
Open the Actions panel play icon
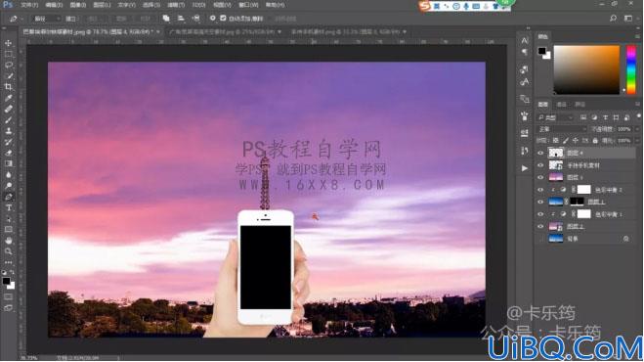pyautogui.click(x=525, y=168)
